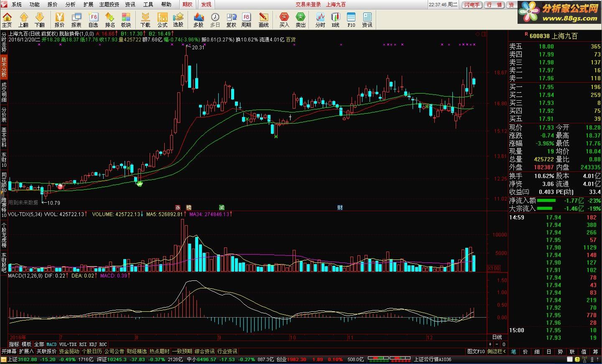Toggle the 复权 price adjustment icon

click(231, 20)
